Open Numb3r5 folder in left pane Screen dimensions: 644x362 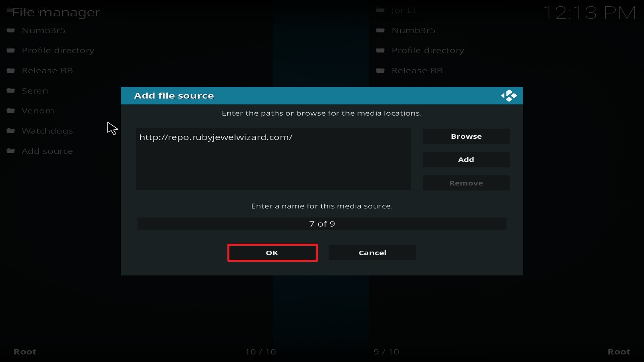tap(43, 31)
